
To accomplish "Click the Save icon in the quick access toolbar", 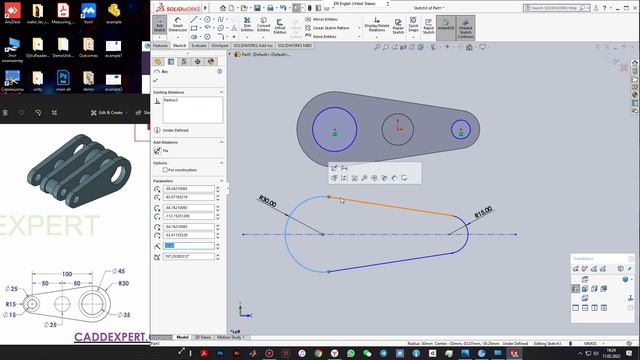I will (x=257, y=8).
